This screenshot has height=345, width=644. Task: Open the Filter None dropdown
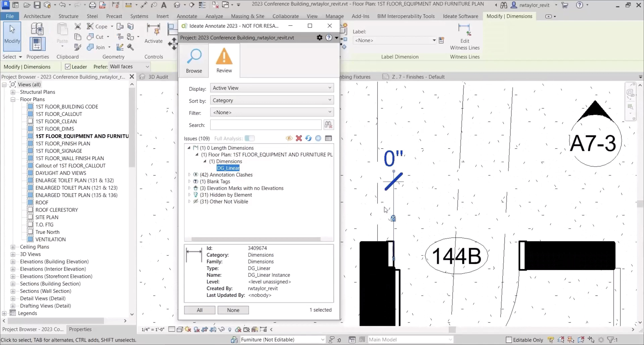(272, 112)
